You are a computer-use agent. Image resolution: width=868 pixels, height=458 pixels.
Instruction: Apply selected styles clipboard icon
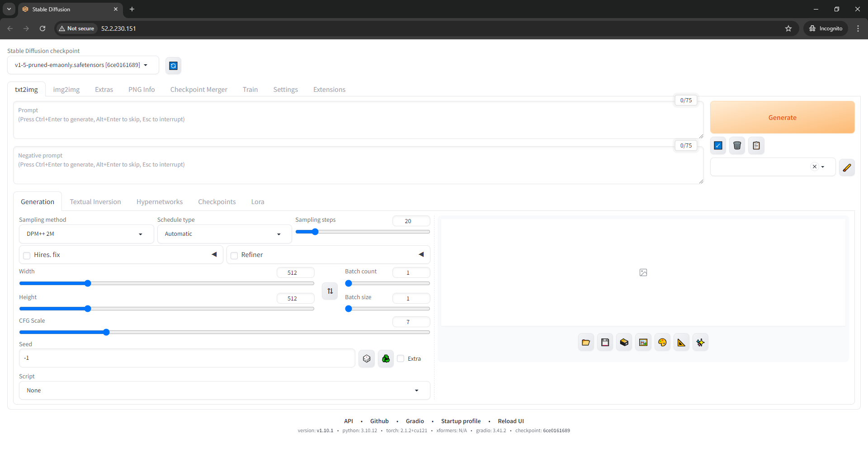click(x=756, y=146)
